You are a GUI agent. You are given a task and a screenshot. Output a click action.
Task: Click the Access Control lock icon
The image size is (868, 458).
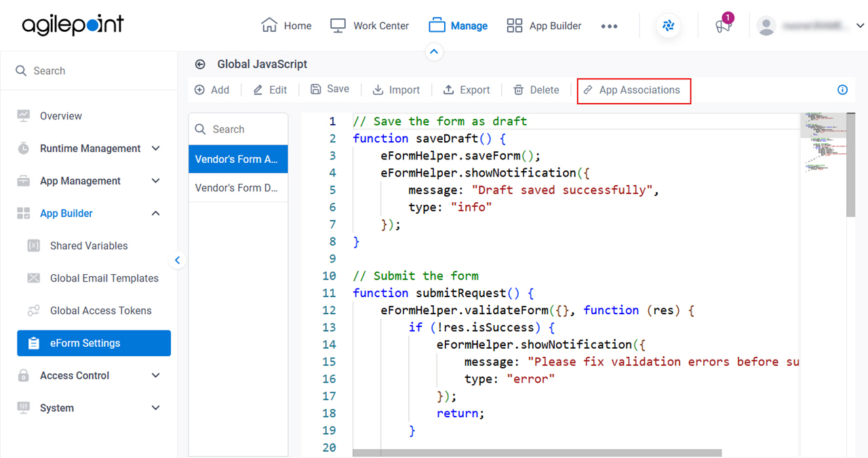pos(24,375)
